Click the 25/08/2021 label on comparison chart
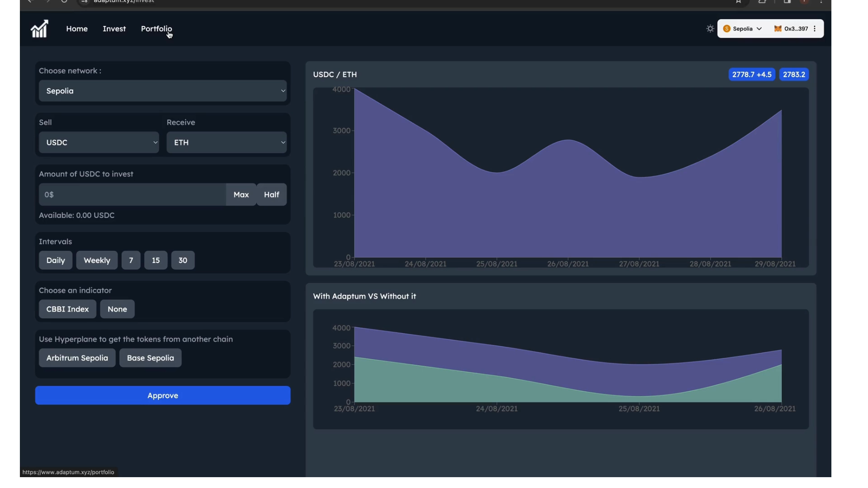Viewport: 868px width, 488px height. click(639, 409)
